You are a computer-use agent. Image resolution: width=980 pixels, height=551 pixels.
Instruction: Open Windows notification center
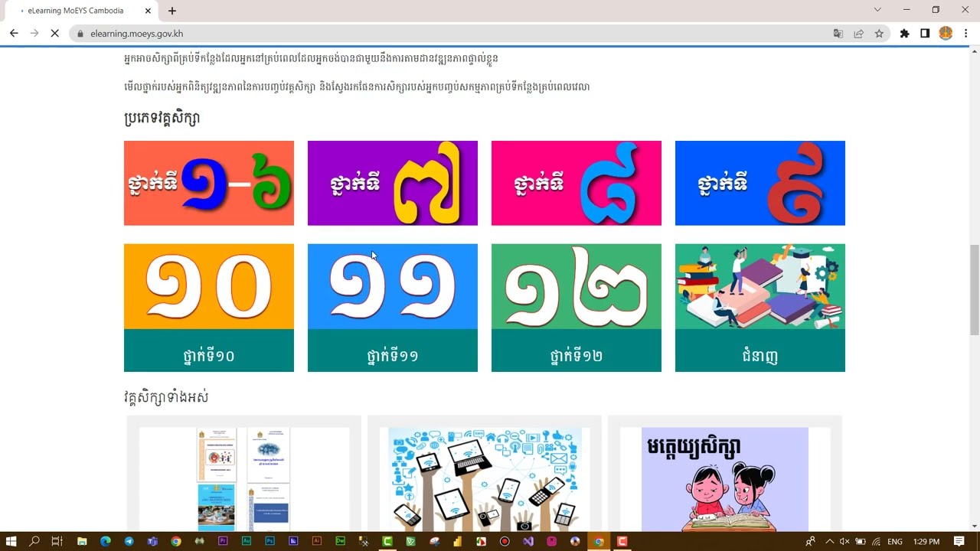coord(959,541)
